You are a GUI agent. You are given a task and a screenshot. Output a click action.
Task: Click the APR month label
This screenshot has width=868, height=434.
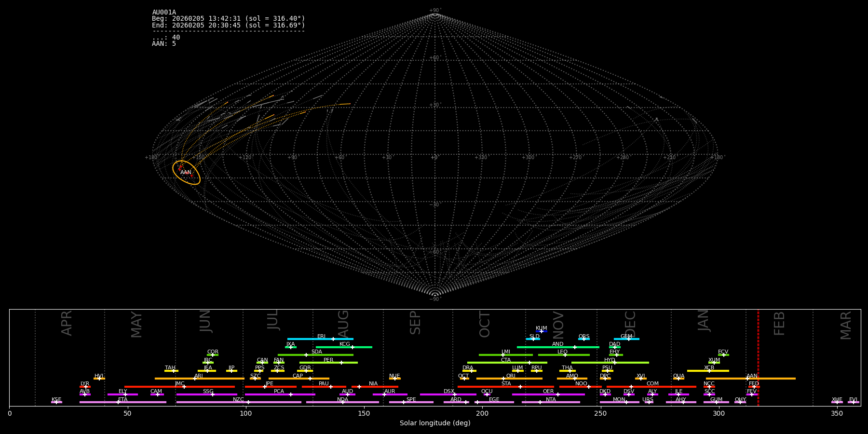click(67, 323)
